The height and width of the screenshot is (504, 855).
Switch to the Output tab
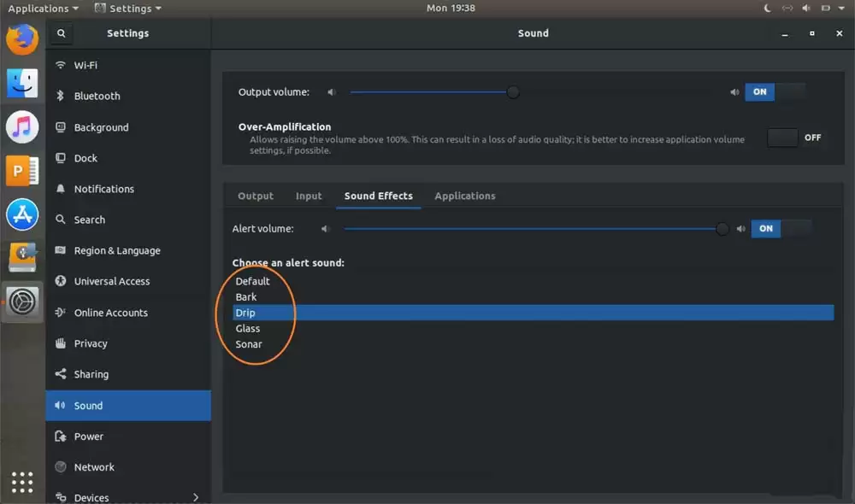point(255,196)
